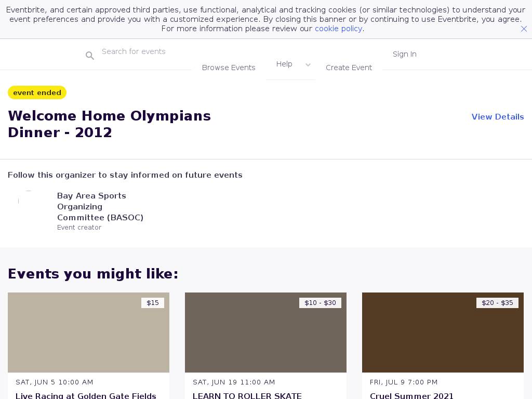Image resolution: width=532 pixels, height=399 pixels.
Task: Click the event ended badge
Action: pyautogui.click(x=37, y=92)
